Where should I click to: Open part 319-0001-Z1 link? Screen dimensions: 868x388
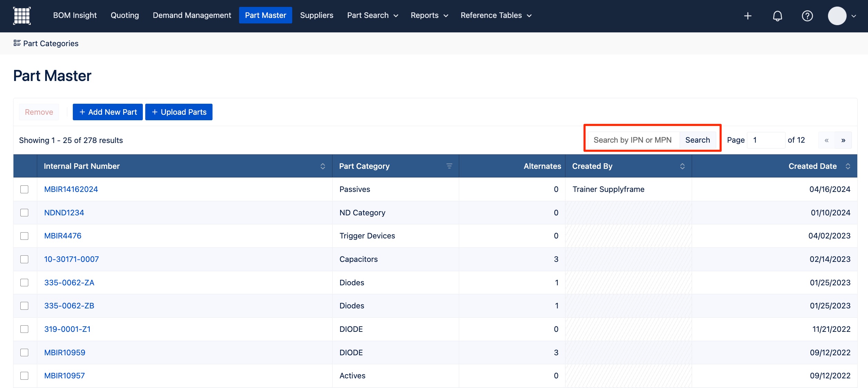[67, 329]
